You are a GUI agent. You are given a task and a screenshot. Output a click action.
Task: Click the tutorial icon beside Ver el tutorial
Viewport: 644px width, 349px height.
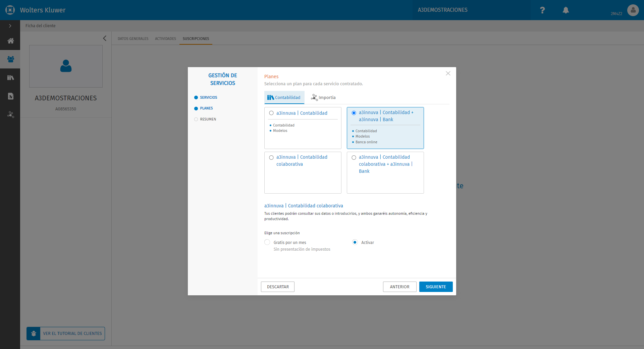pos(34,334)
